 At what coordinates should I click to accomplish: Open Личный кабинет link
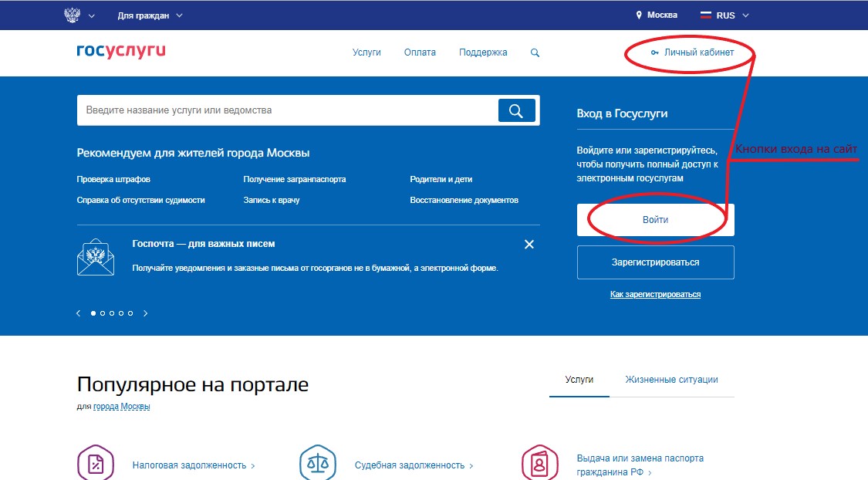click(698, 52)
